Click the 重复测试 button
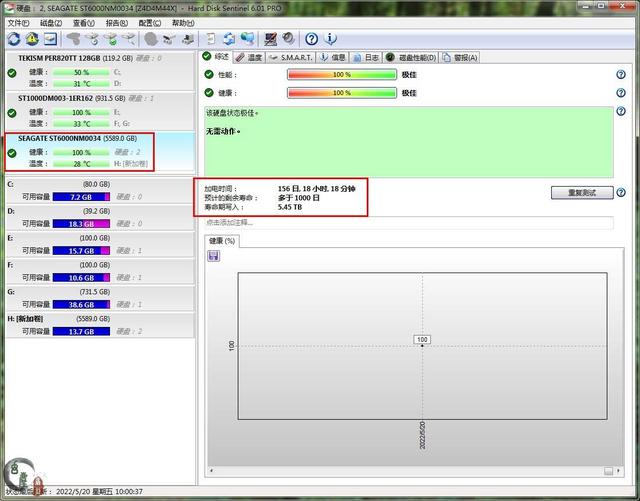The image size is (640, 501). coord(582,192)
